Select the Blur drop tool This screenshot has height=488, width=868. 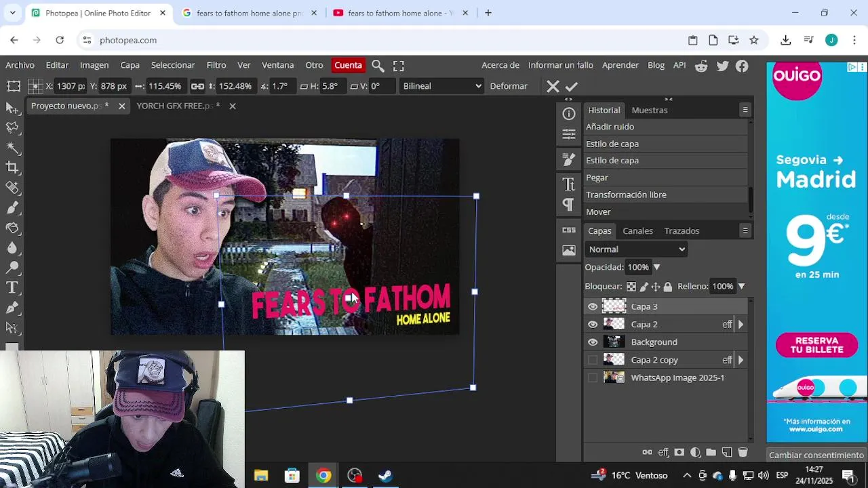pos(12,247)
